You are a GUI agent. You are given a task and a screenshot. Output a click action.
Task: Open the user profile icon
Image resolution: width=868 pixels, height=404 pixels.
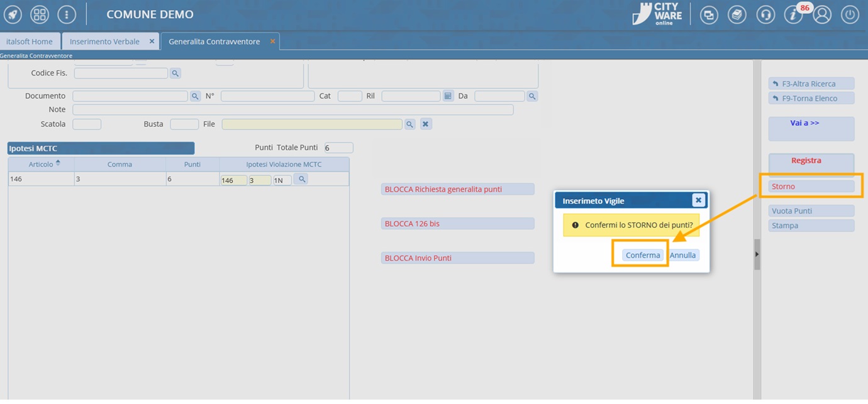[822, 14]
